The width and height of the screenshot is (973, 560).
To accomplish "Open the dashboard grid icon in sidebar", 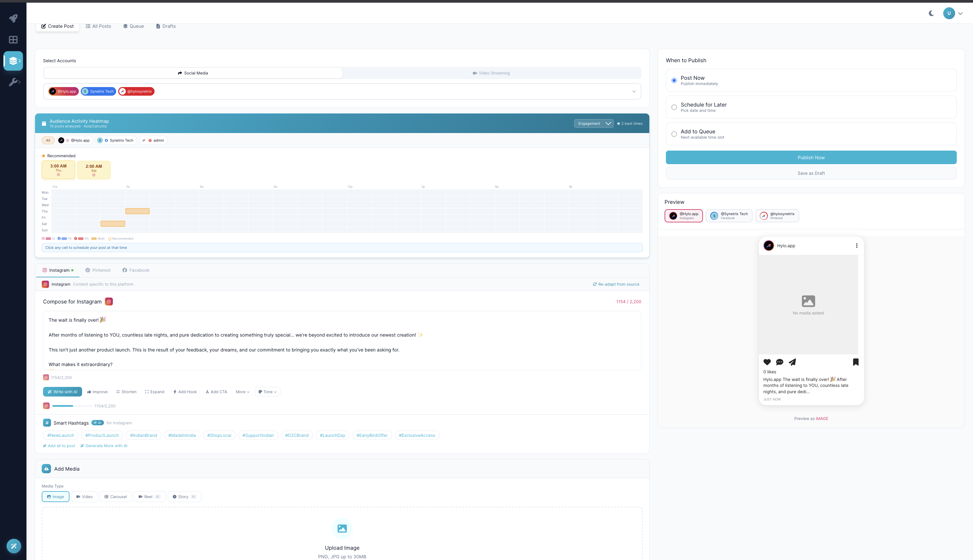I will tap(13, 40).
